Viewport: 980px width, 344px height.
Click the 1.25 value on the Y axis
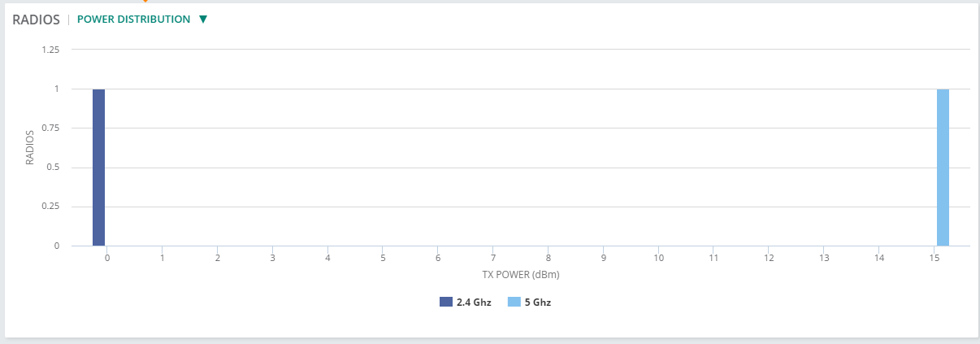tap(50, 50)
